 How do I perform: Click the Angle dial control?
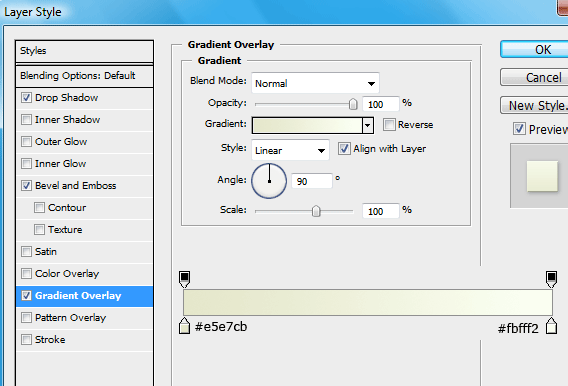269,181
